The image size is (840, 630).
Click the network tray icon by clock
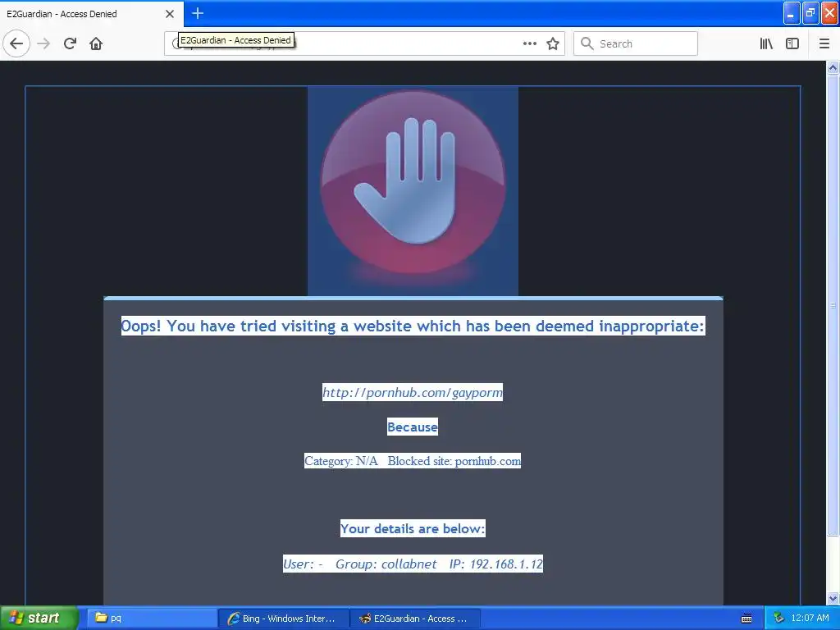(x=779, y=618)
